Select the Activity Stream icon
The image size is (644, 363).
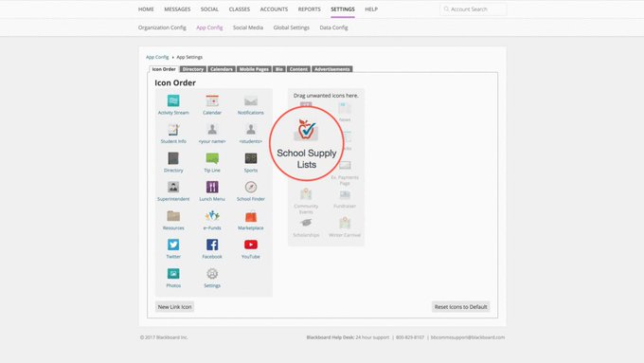click(173, 100)
